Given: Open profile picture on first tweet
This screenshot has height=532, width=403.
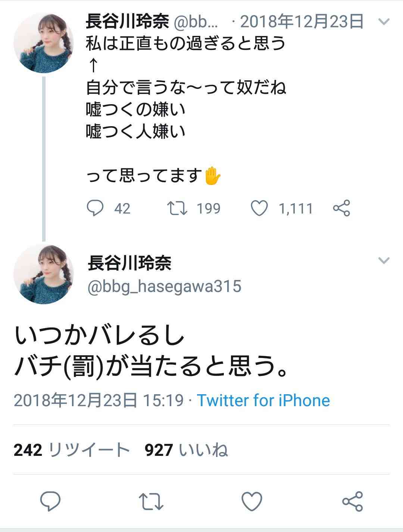Looking at the screenshot, I should [44, 43].
